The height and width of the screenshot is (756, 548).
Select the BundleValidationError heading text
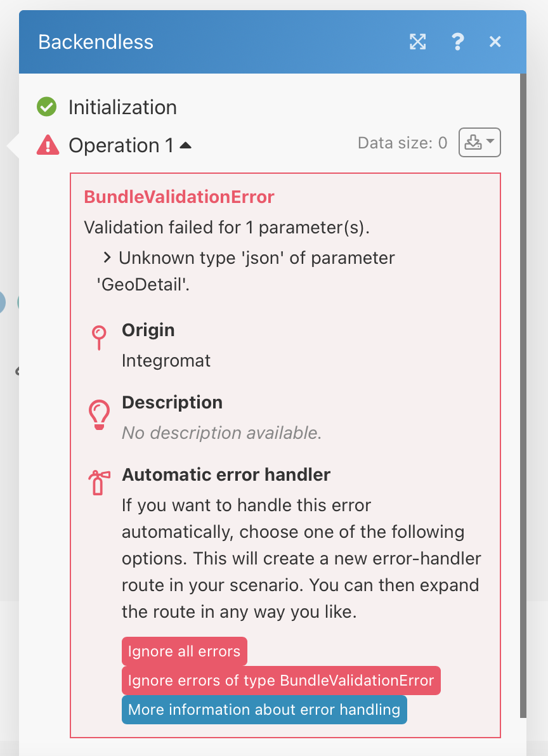[x=179, y=197]
